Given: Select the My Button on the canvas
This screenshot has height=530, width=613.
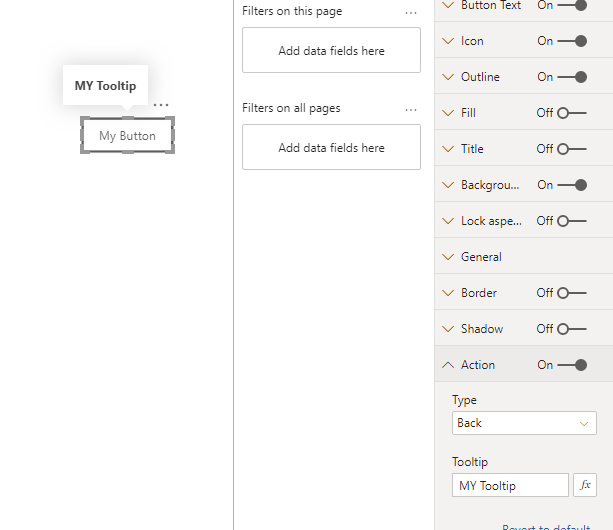Looking at the screenshot, I should pos(127,135).
